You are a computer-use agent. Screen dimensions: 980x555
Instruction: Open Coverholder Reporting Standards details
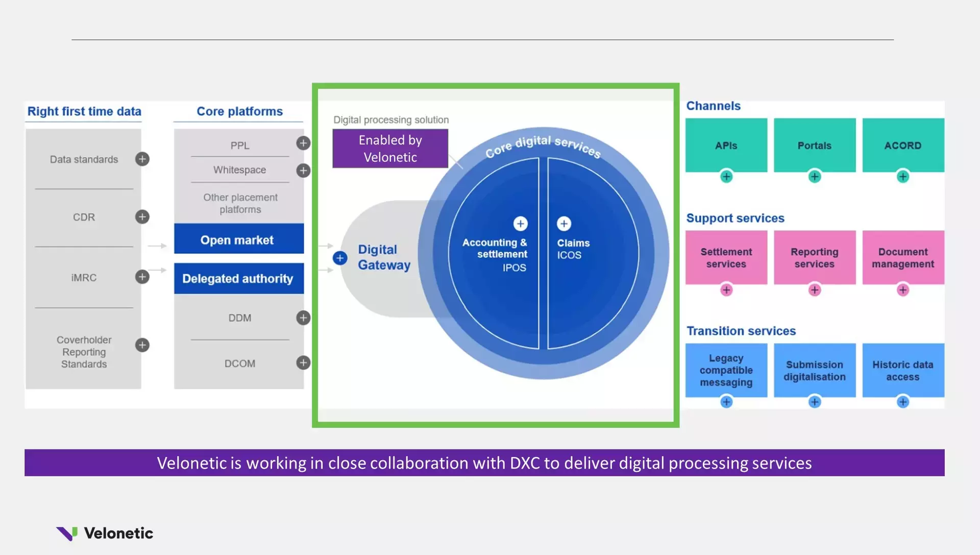[142, 345]
